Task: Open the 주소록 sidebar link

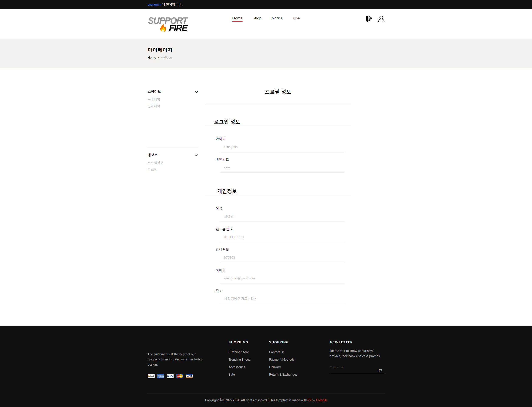Action: (152, 169)
